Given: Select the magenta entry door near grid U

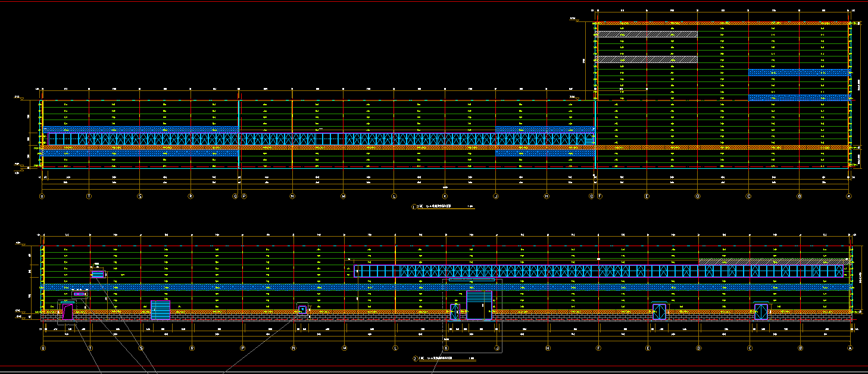Looking at the screenshot, I should (67, 312).
